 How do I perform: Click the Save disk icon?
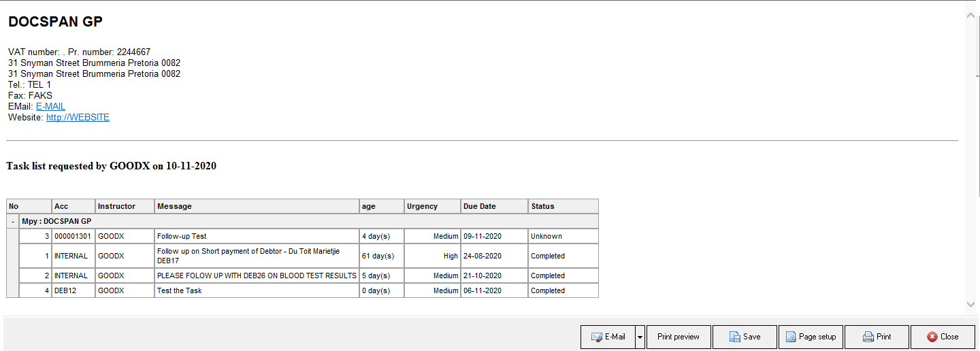point(735,337)
